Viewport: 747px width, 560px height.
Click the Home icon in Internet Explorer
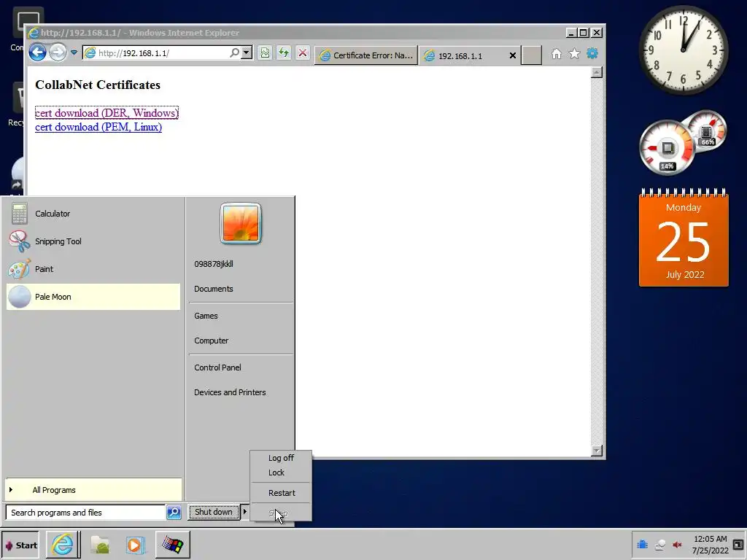point(556,54)
